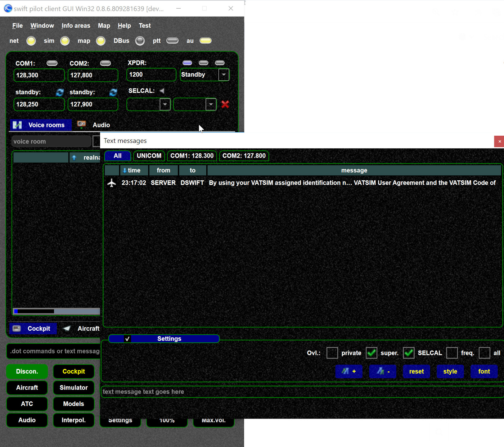Click the ptt status LED indicator

pos(172,40)
